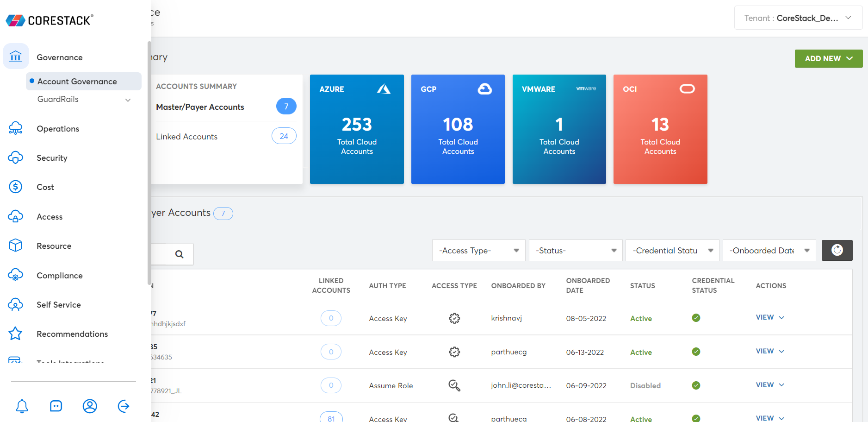Open the Onboarded Date filter dropdown

[x=769, y=250]
